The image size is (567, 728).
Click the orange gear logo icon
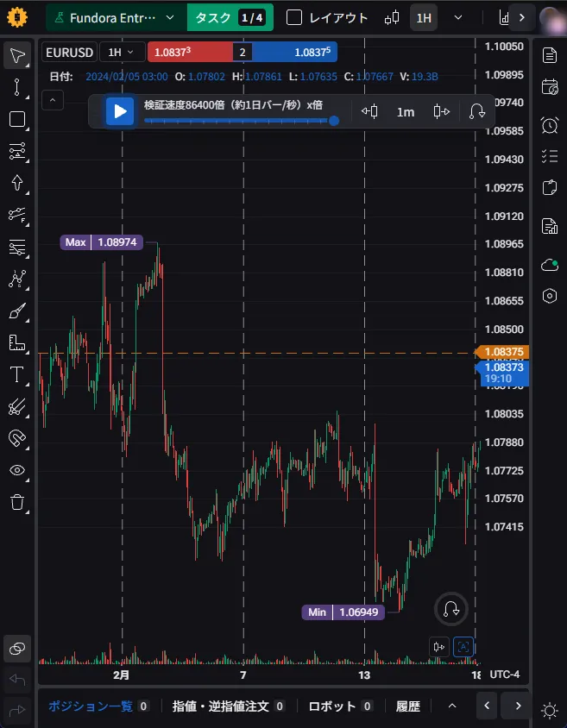click(17, 17)
